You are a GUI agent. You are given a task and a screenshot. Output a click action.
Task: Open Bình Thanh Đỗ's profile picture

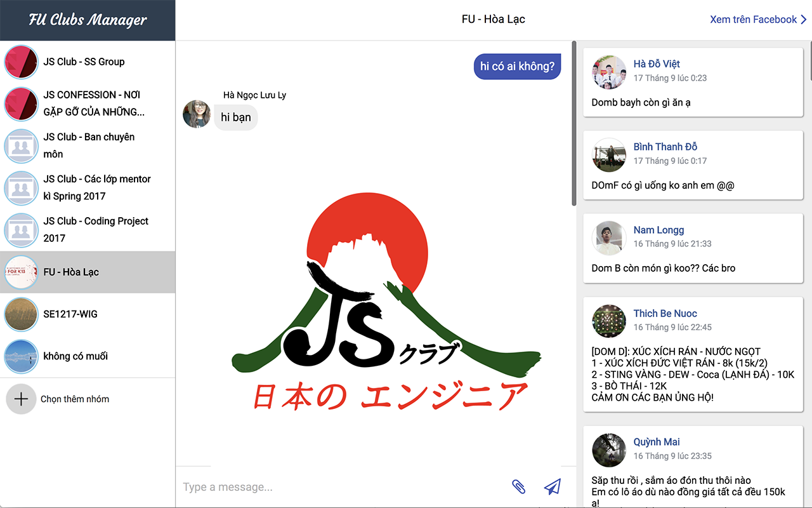click(609, 155)
